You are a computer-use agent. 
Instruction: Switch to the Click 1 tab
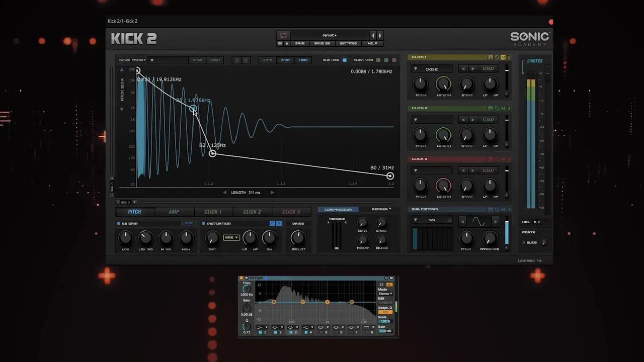[213, 212]
